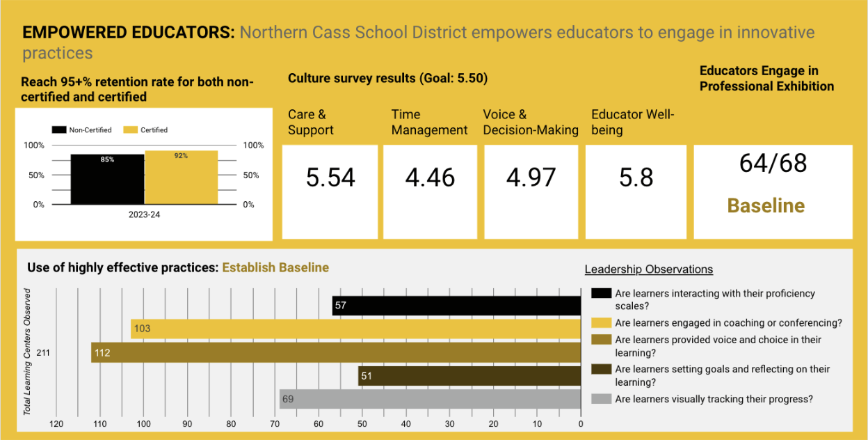The image size is (868, 440).
Task: Select the 5.8 Educator Well-being score card
Action: pos(636,192)
